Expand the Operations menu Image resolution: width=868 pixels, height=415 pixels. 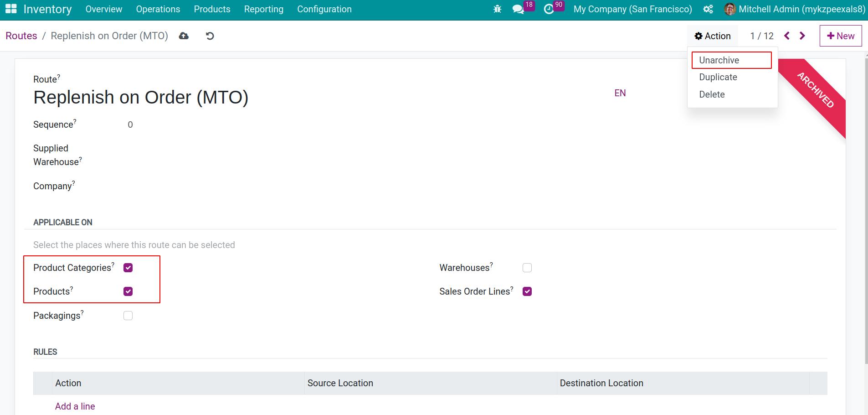158,9
